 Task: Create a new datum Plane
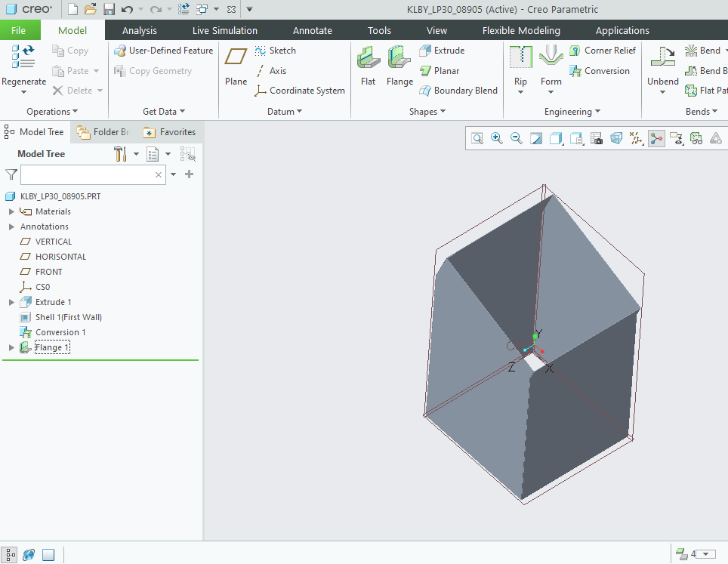(235, 65)
